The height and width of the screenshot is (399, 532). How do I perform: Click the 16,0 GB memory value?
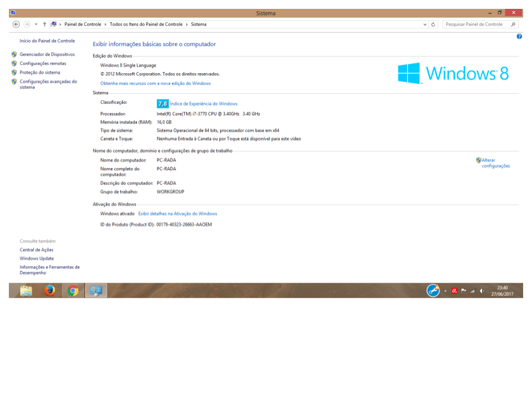[164, 122]
